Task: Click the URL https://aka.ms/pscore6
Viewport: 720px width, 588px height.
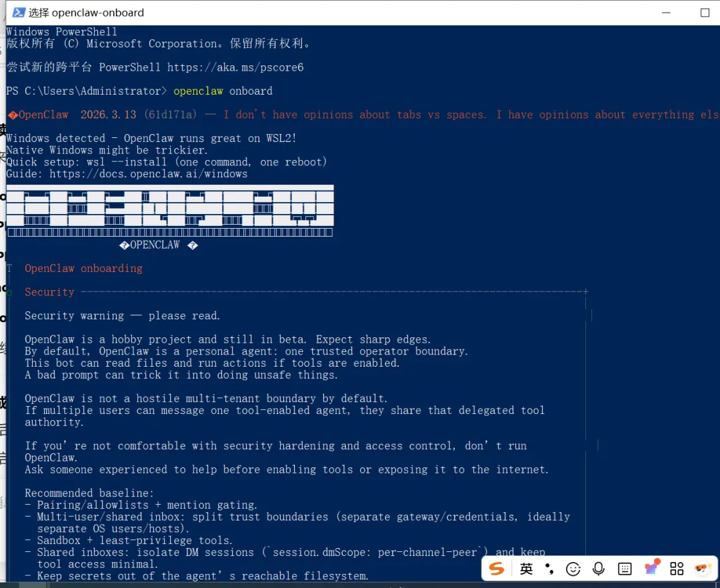Action: click(x=235, y=67)
